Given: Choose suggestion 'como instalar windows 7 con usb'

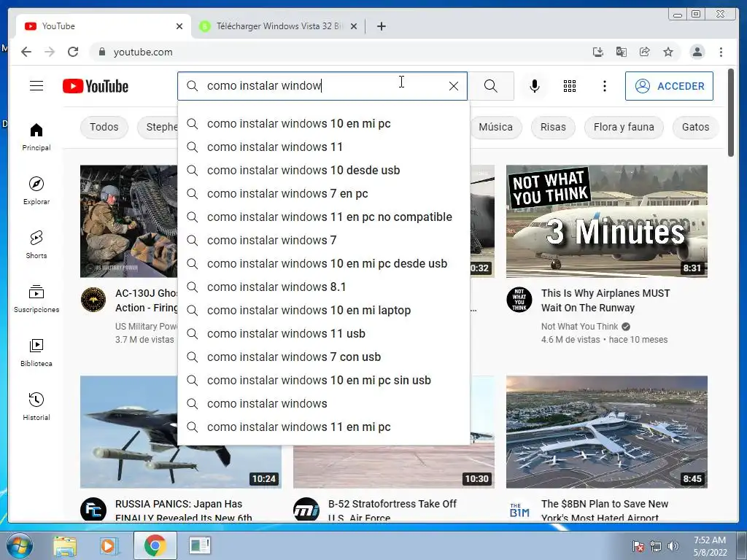Looking at the screenshot, I should click(x=323, y=357).
